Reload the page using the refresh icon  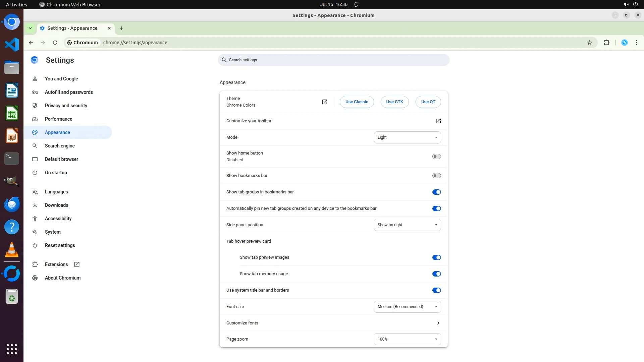[x=55, y=43]
